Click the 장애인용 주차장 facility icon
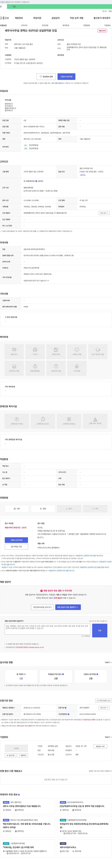112x868 pixels. [x=17, y=421]
